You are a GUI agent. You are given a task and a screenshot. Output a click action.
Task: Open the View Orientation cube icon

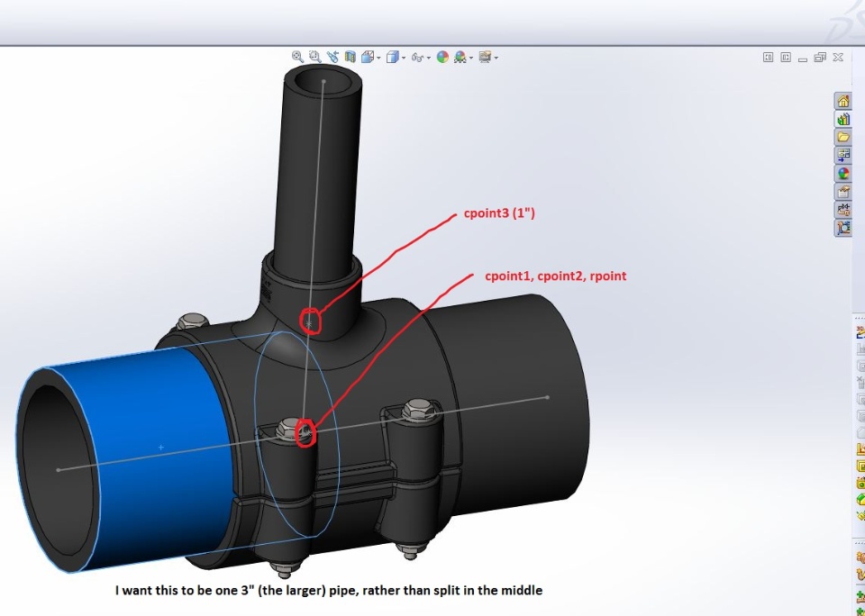pos(368,57)
